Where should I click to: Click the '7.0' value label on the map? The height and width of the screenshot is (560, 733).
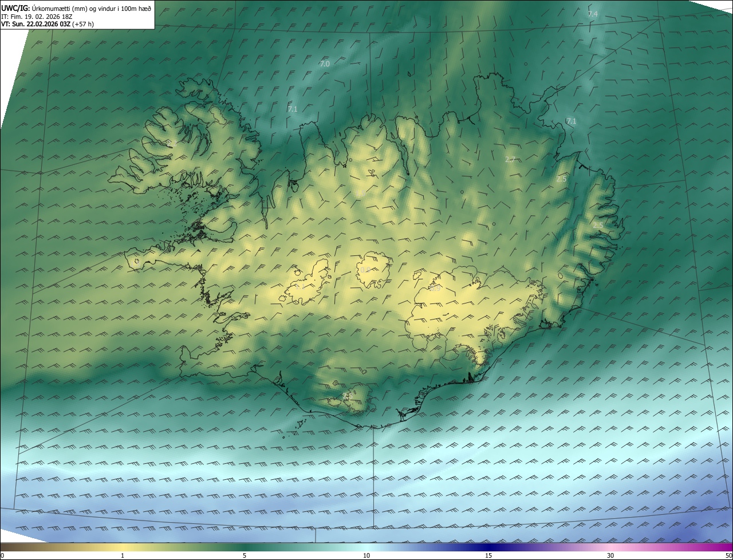coord(325,64)
